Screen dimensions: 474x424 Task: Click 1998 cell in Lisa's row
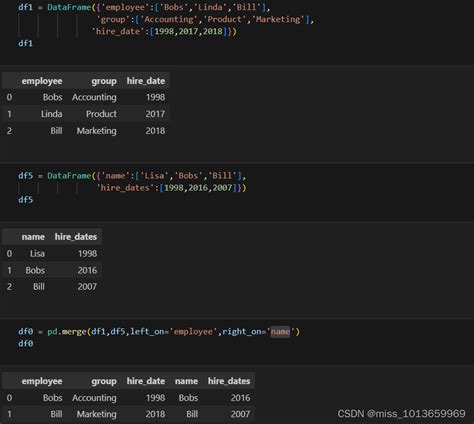(87, 254)
